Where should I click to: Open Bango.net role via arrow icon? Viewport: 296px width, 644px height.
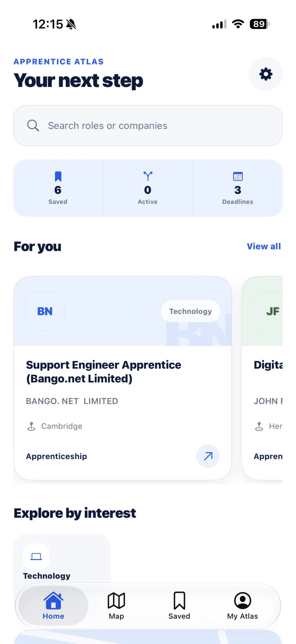[x=208, y=456]
